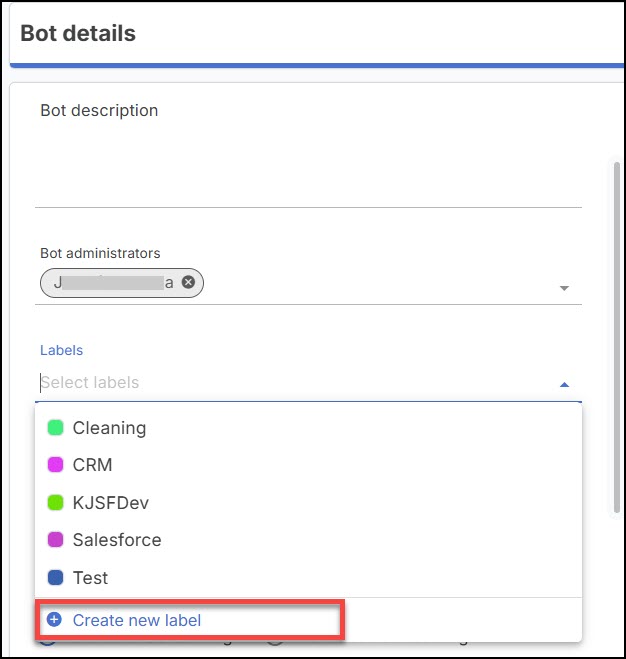Image resolution: width=626 pixels, height=659 pixels.
Task: Choose the Cleaning label
Action: pos(309,428)
